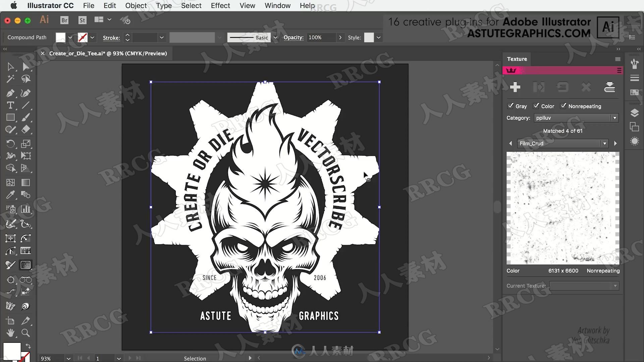The height and width of the screenshot is (362, 644).
Task: Select the Rectangle tool
Action: point(10,117)
